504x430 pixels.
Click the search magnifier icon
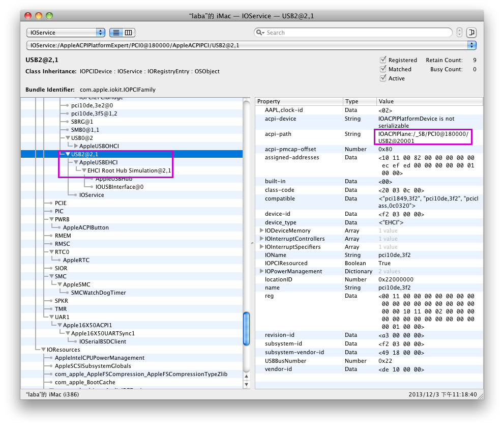[x=260, y=33]
